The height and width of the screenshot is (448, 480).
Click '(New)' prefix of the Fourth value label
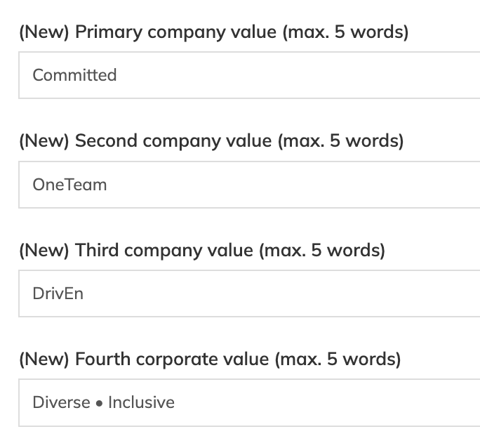click(x=44, y=360)
